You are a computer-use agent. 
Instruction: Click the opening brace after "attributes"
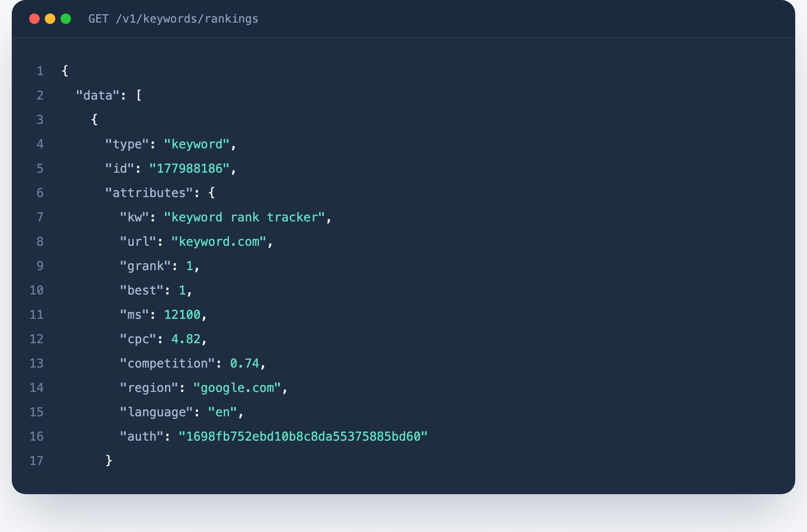tap(212, 193)
